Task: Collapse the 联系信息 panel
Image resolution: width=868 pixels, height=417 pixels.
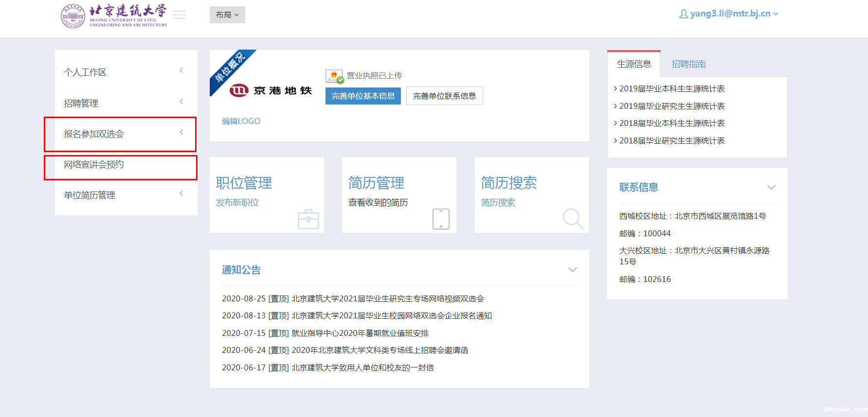Action: (x=771, y=188)
